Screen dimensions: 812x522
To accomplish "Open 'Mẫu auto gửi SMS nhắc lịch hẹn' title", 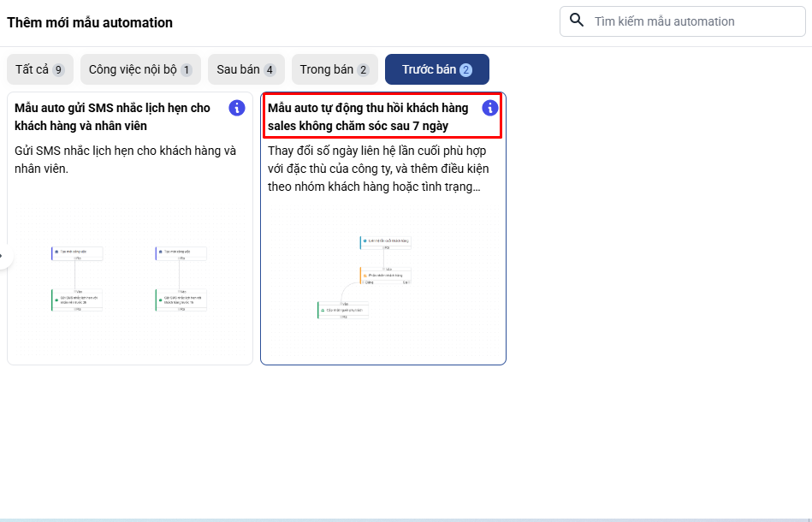I will 112,116.
